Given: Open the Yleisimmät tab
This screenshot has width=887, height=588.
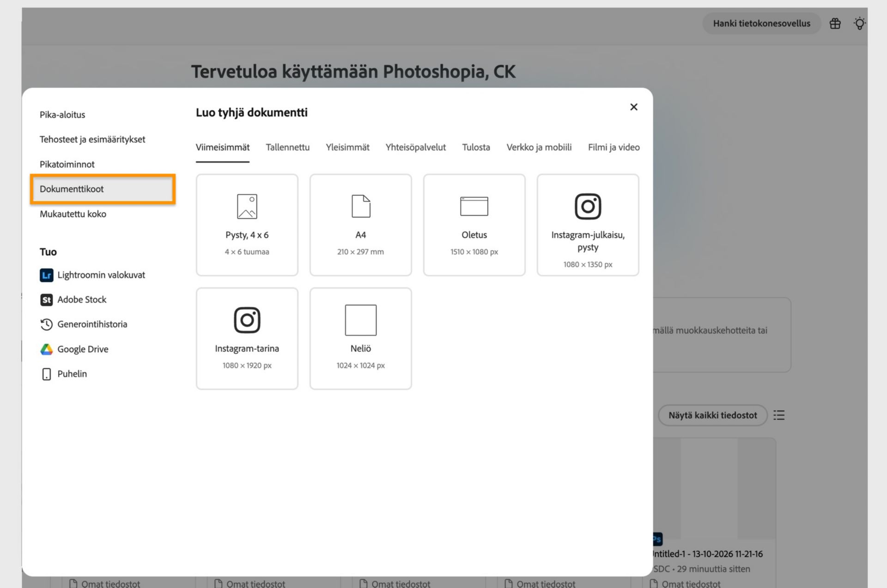Looking at the screenshot, I should [348, 147].
